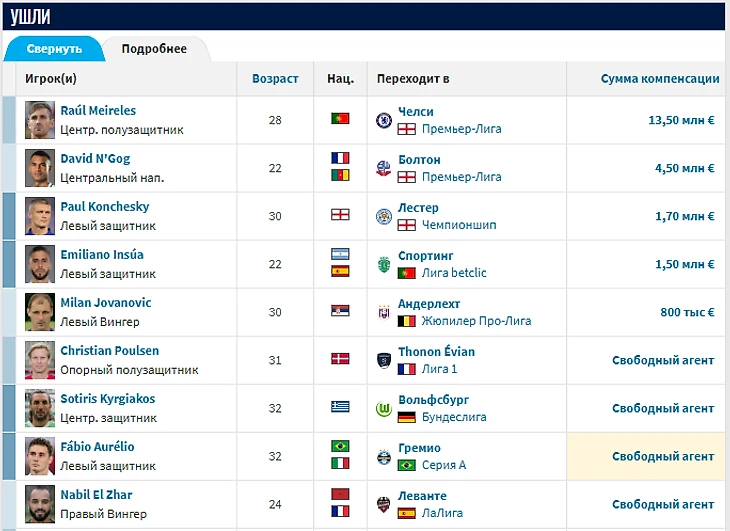
Task: Switch to the Свернуть tab
Action: (54, 49)
